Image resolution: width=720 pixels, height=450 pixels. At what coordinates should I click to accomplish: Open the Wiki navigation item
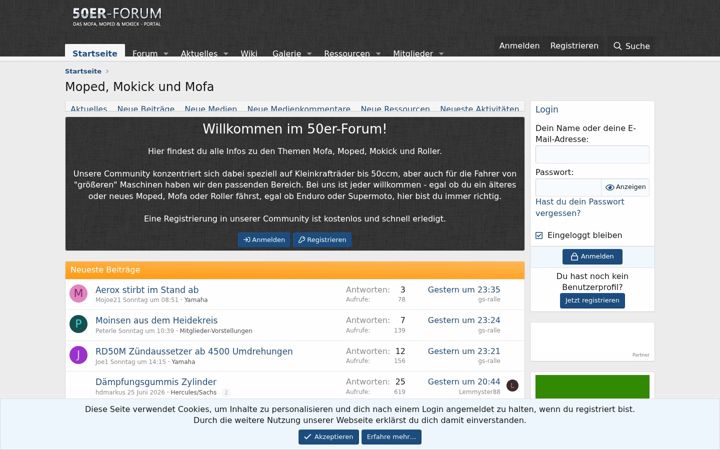click(x=249, y=54)
